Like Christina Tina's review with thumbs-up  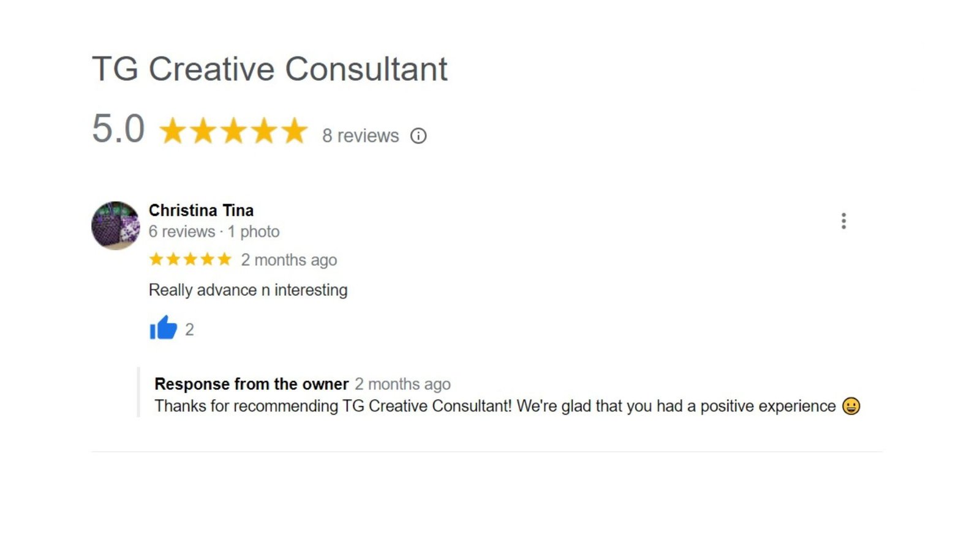(x=163, y=328)
